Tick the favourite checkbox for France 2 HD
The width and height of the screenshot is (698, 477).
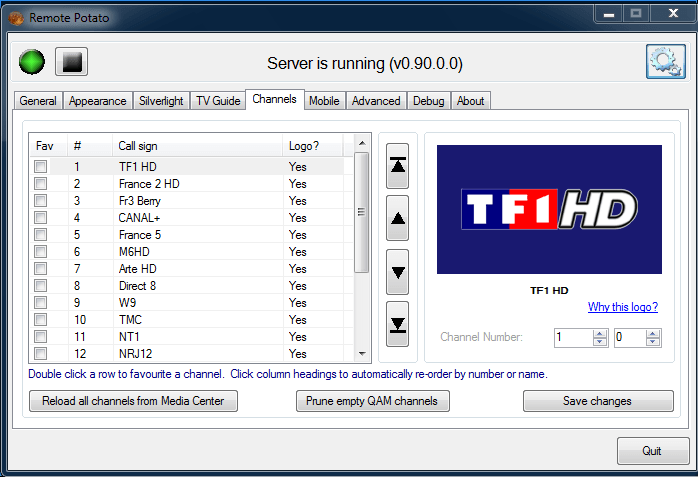click(x=41, y=184)
